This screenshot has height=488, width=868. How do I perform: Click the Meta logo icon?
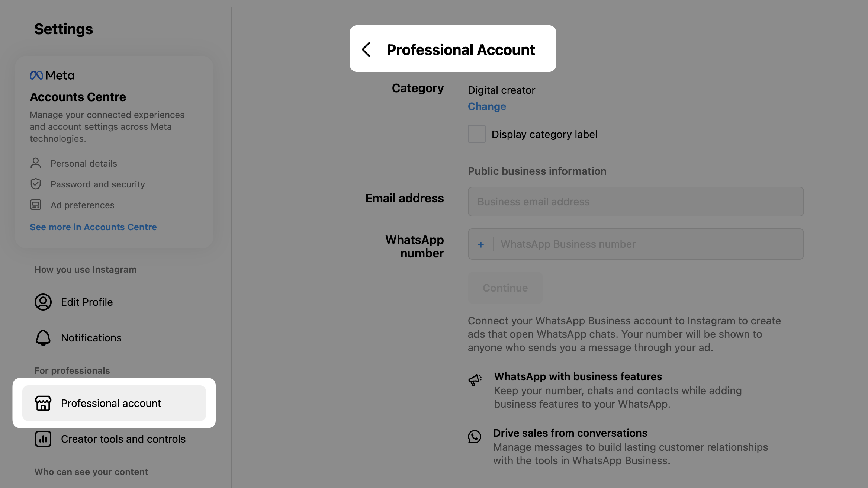(x=36, y=76)
